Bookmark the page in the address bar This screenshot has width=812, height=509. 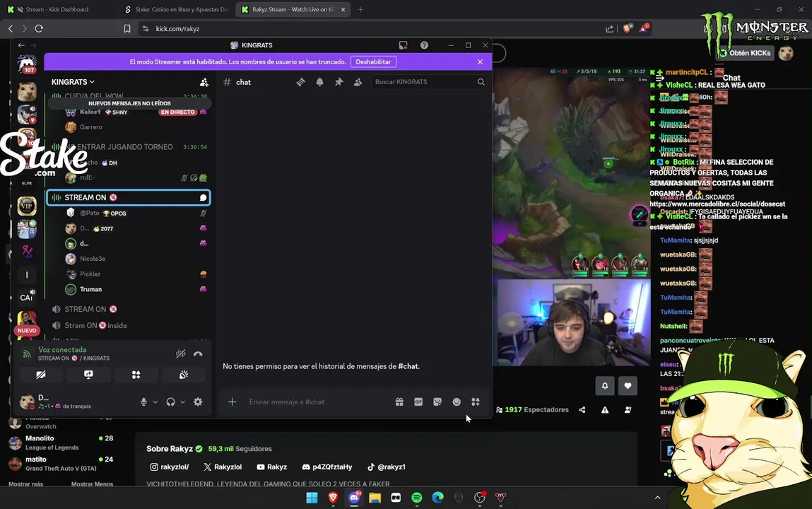(x=127, y=28)
